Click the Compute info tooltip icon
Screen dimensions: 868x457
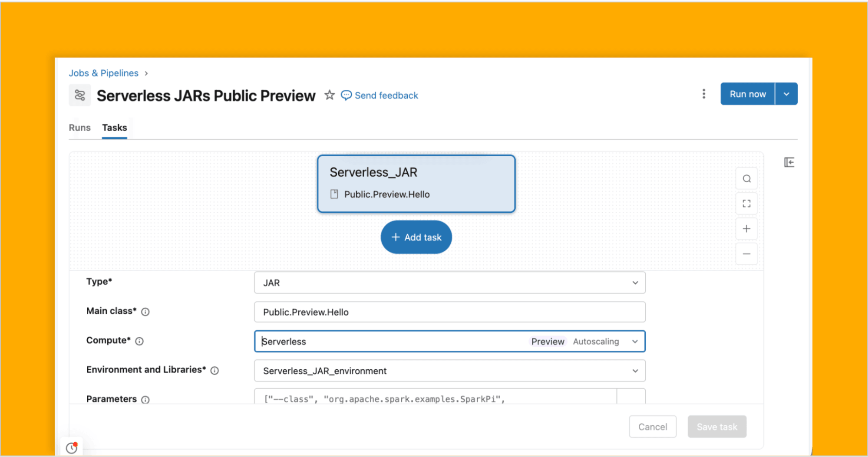[x=139, y=341]
